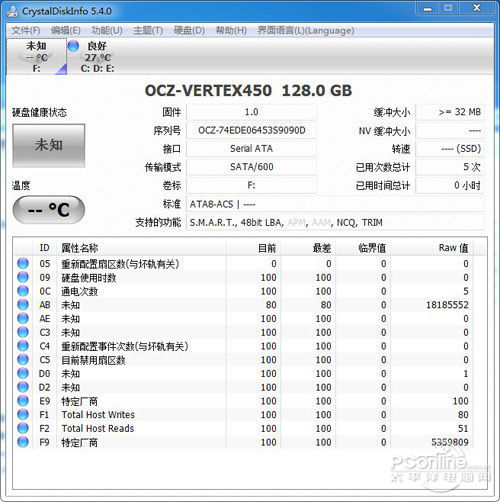
Task: Click the 目前 column header
Action: (x=253, y=248)
